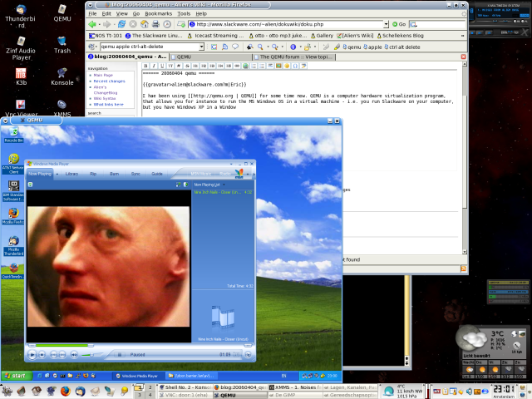Screen dimensions: 532x399
Task: Open the QEMU window menu button
Action: click(x=6, y=121)
